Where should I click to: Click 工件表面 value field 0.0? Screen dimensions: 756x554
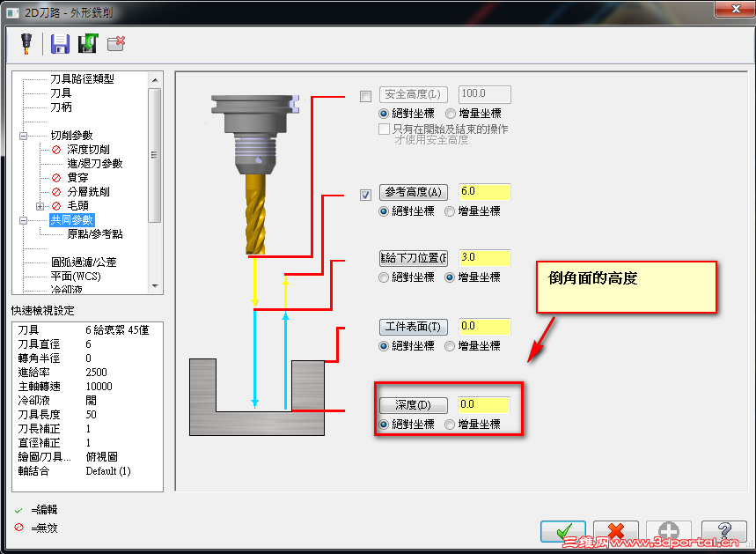click(484, 326)
